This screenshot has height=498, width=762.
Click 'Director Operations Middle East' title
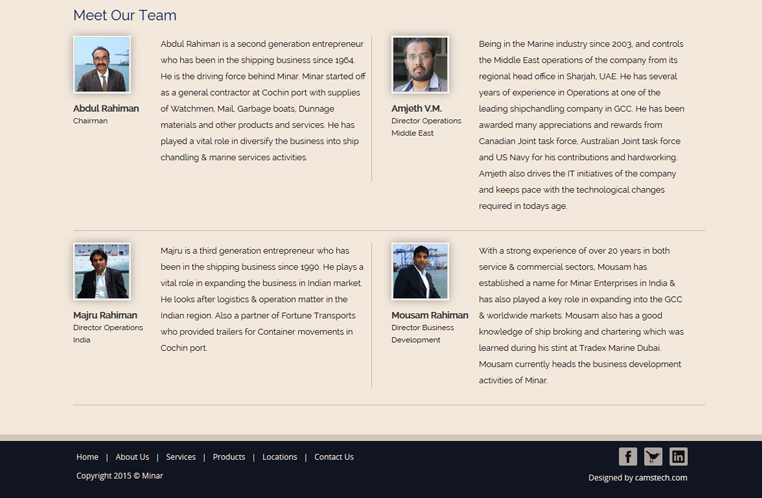(x=426, y=127)
